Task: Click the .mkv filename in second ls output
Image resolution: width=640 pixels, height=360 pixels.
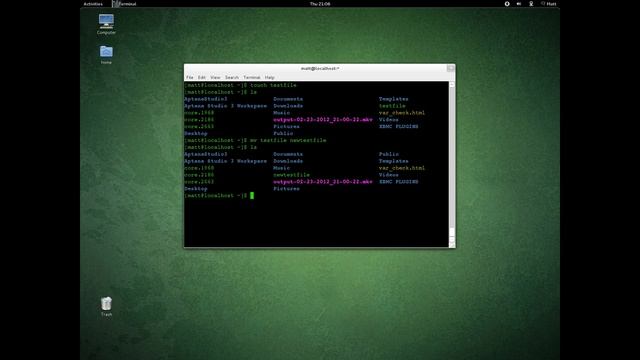Action: pos(323,182)
